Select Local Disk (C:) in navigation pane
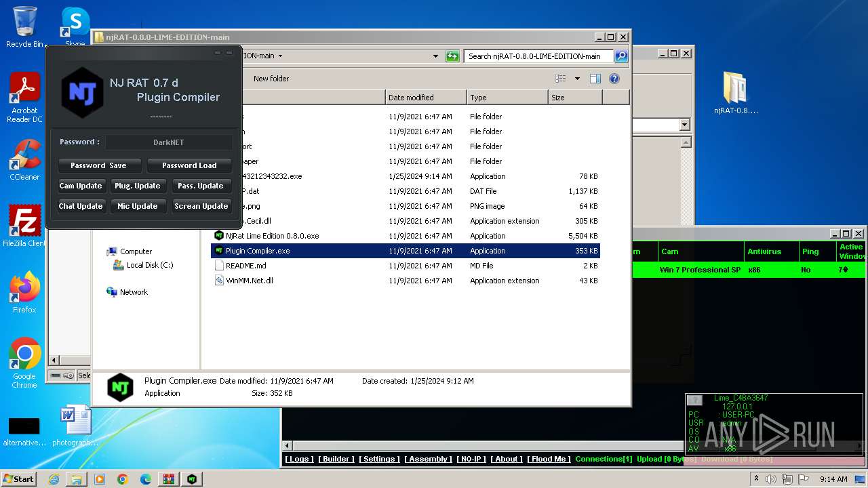Screen dimensions: 868x488 click(x=150, y=265)
